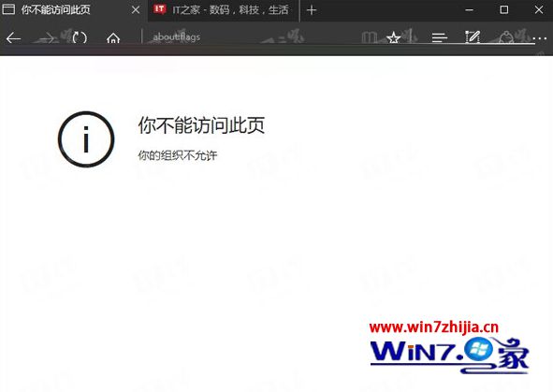Click the forward navigation arrow
Viewport: 553px width, 392px height.
click(x=46, y=37)
